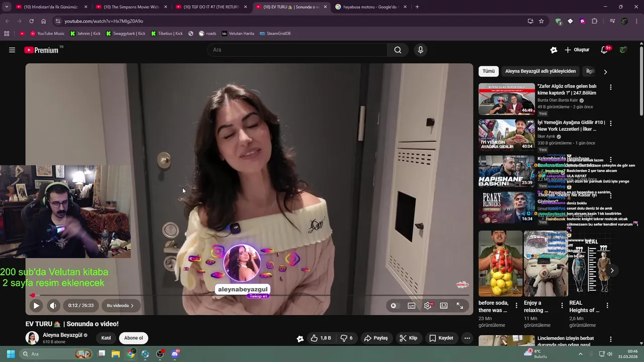Dislike the video

click(x=346, y=338)
